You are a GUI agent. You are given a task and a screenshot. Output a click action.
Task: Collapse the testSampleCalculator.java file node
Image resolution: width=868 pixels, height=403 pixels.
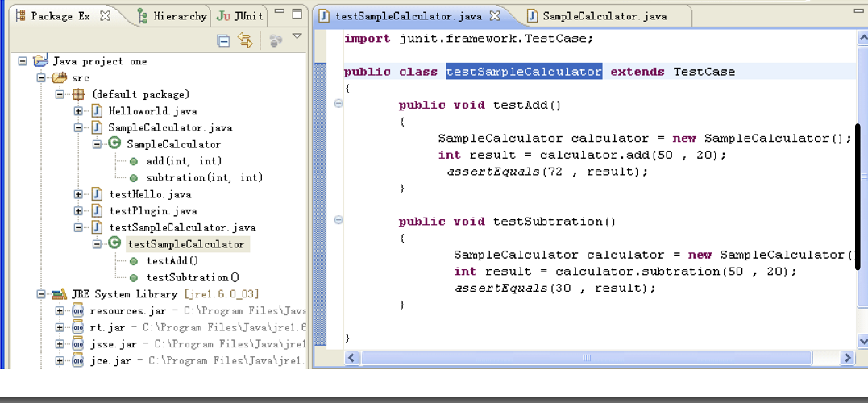coord(78,227)
